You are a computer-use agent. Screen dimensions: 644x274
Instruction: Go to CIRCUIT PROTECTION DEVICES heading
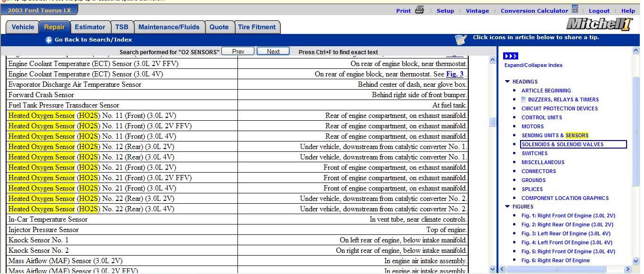[560, 108]
